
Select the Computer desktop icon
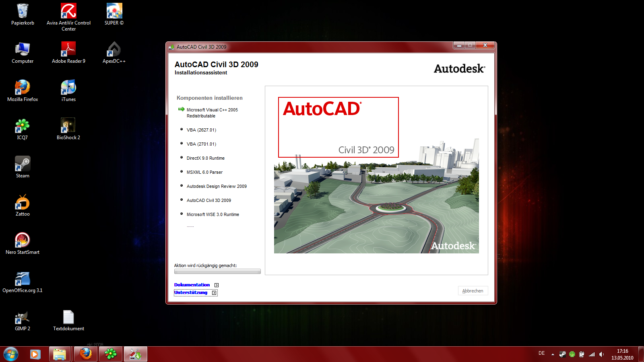pyautogui.click(x=23, y=53)
